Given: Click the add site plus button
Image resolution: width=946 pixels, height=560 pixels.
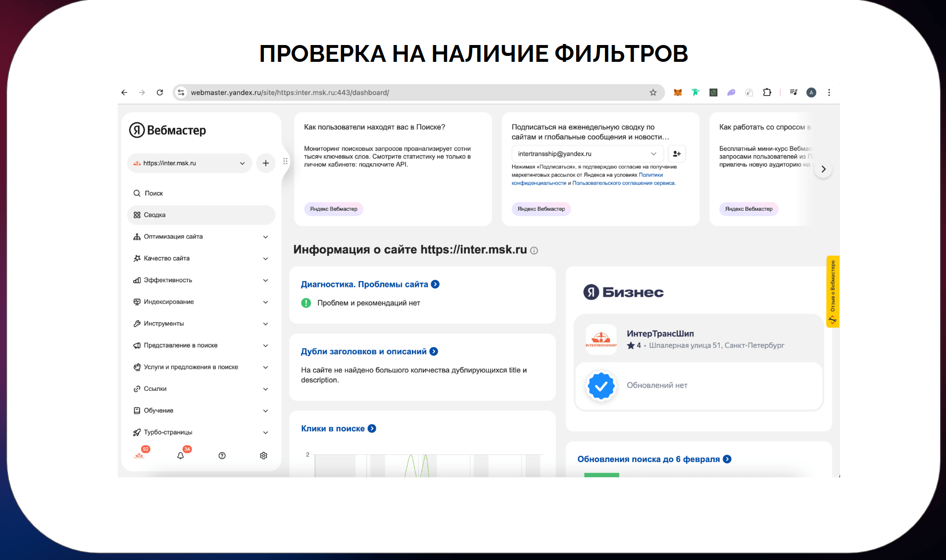Looking at the screenshot, I should tap(266, 163).
